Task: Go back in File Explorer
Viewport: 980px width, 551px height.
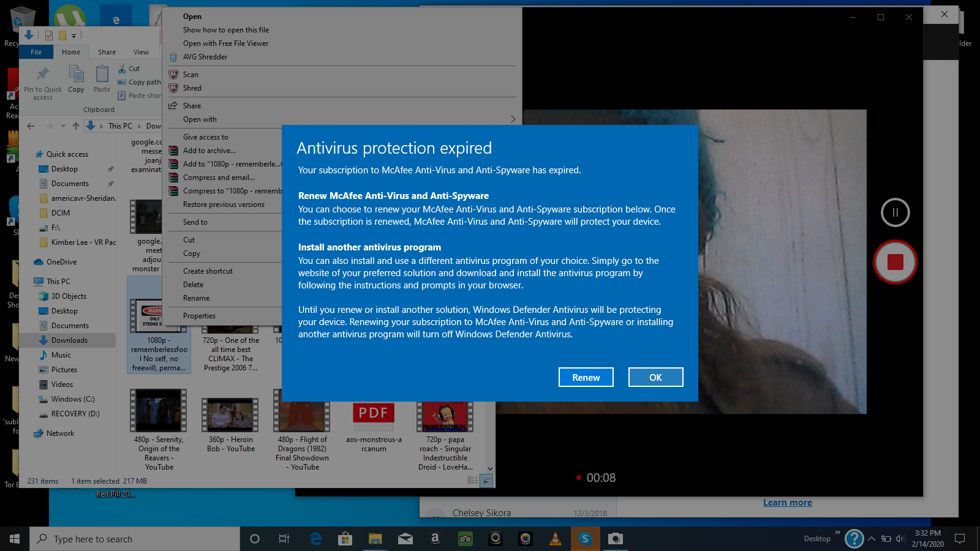Action: (x=31, y=126)
